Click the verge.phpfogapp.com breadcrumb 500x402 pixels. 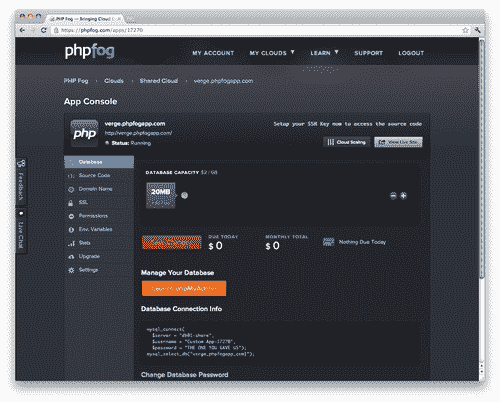[x=223, y=81]
